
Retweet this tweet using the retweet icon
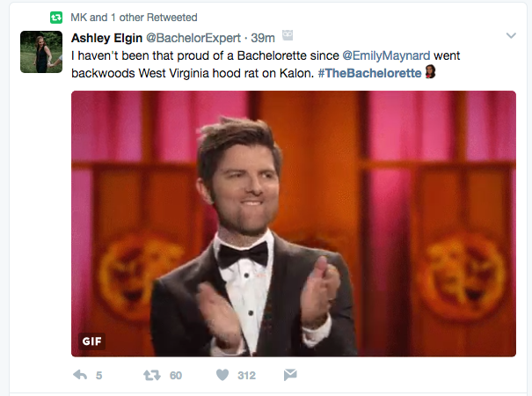click(x=151, y=375)
